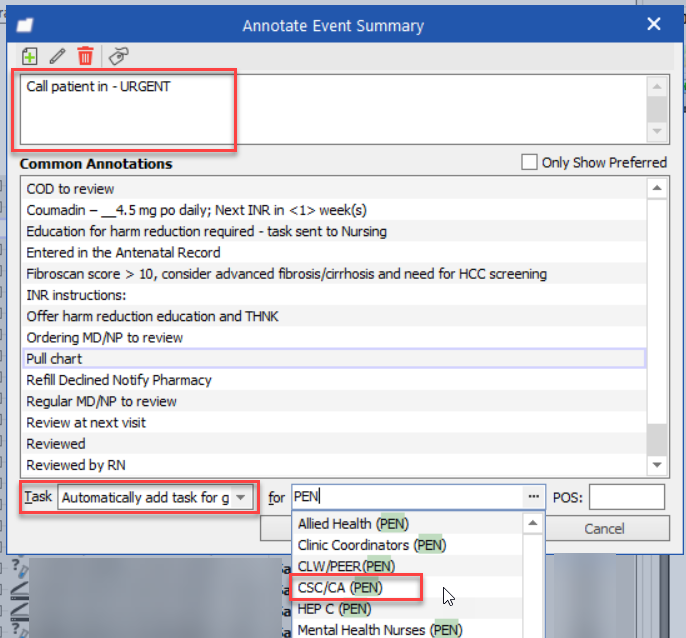The width and height of the screenshot is (686, 638).
Task: Click the tag/link icon in toolbar
Action: pyautogui.click(x=119, y=56)
